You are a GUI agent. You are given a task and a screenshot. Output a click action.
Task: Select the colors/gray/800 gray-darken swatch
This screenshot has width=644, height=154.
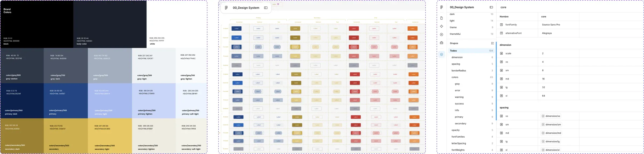coord(22,66)
